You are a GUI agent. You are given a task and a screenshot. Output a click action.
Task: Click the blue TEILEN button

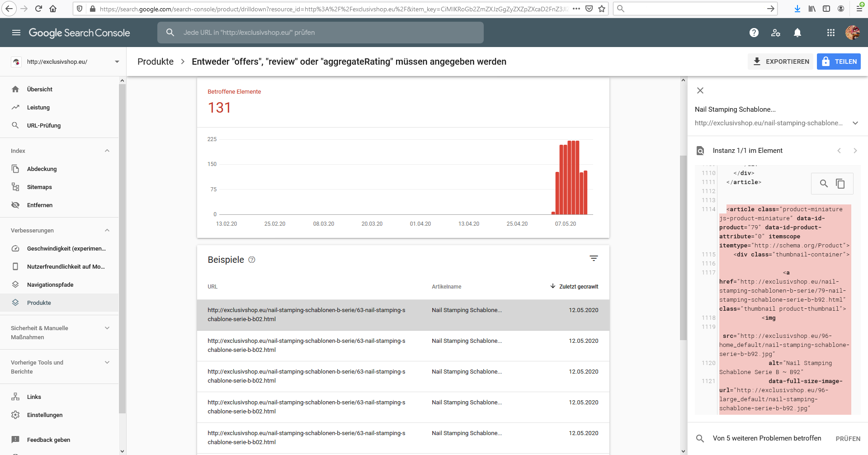(839, 62)
